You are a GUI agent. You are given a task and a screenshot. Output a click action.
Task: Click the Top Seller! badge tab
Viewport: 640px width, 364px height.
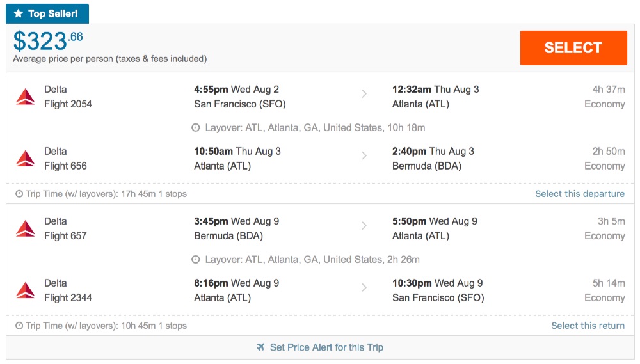[48, 13]
